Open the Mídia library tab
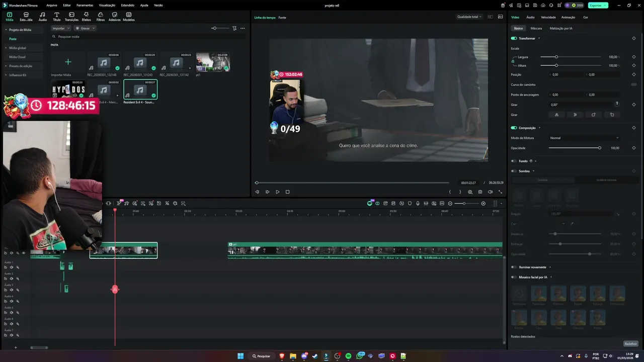The width and height of the screenshot is (644, 362). click(x=9, y=17)
